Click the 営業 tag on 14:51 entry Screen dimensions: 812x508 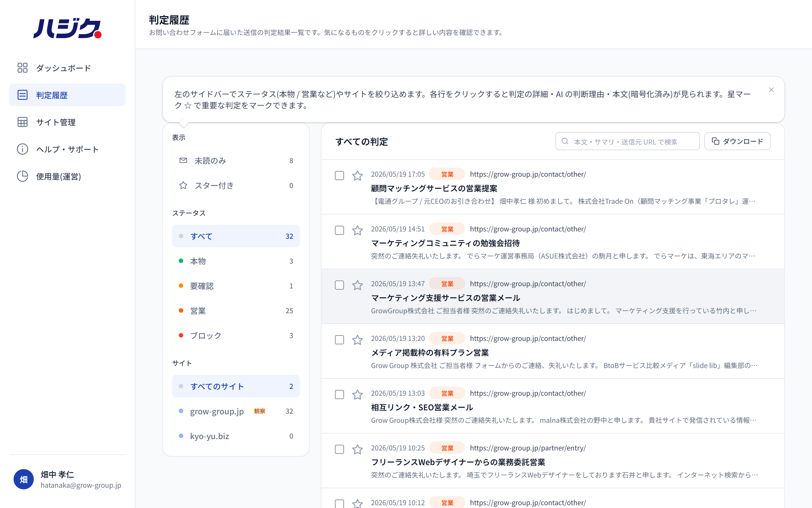(x=447, y=229)
